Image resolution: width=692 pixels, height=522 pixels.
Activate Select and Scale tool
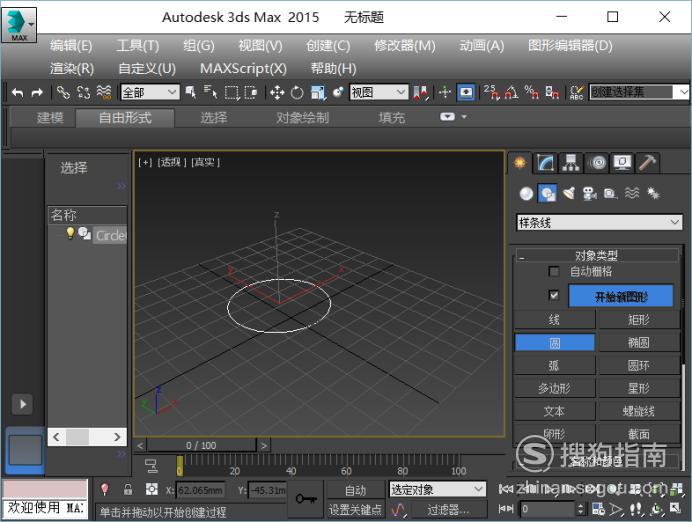318,93
